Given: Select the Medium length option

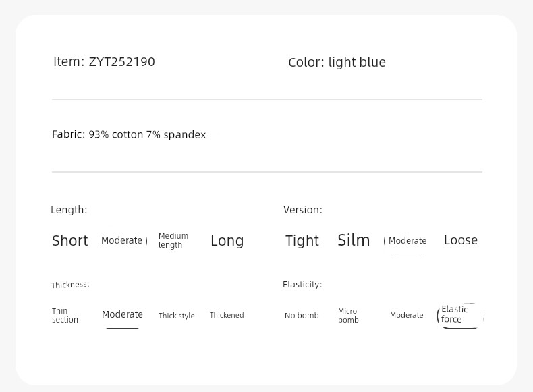Looking at the screenshot, I should pyautogui.click(x=173, y=240).
